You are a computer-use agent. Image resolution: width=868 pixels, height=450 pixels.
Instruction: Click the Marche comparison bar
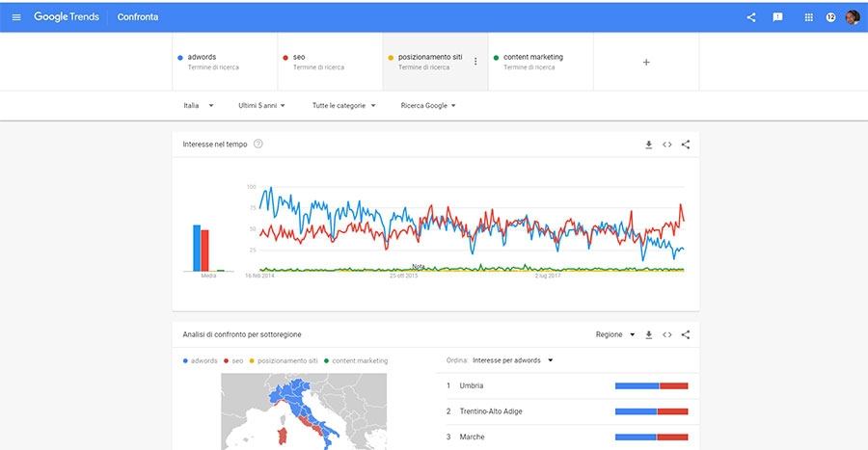coord(652,437)
